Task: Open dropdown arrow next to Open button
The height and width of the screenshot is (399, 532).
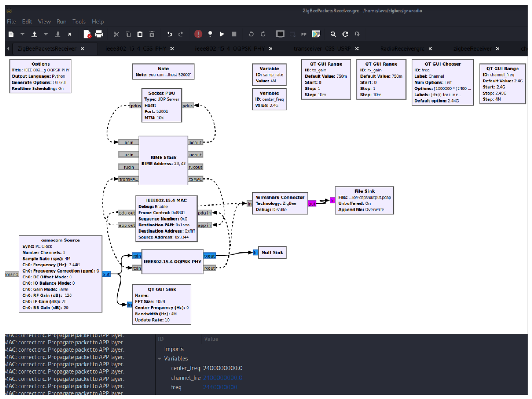Action: click(x=46, y=34)
